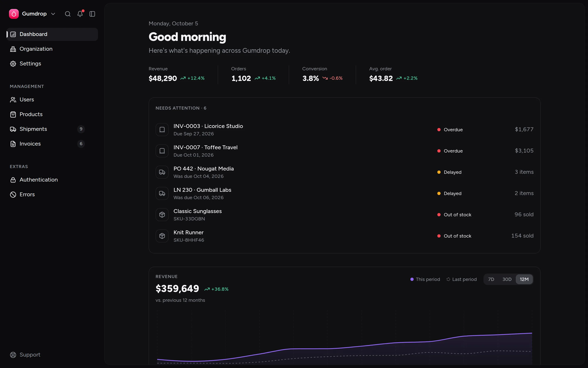Screen dimensions: 588x368
Task: Expand the Gumdrop workspace chevron
Action: [53, 14]
